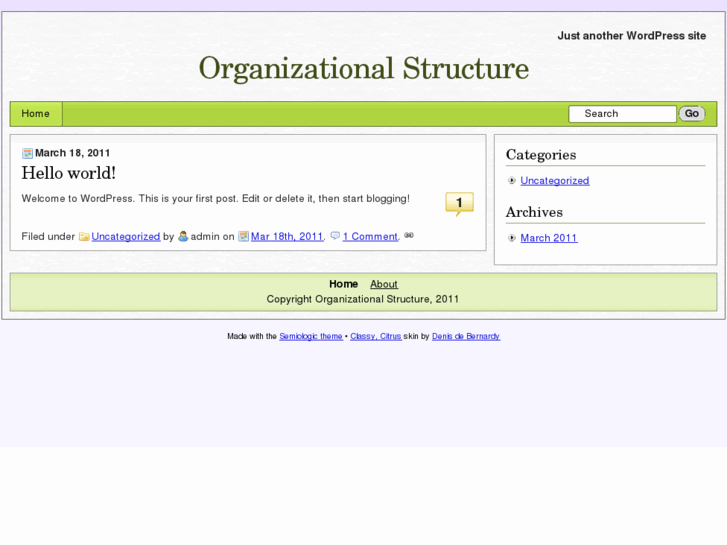Open the Hello world! post title
Screen dimensions: 727x545
(69, 173)
